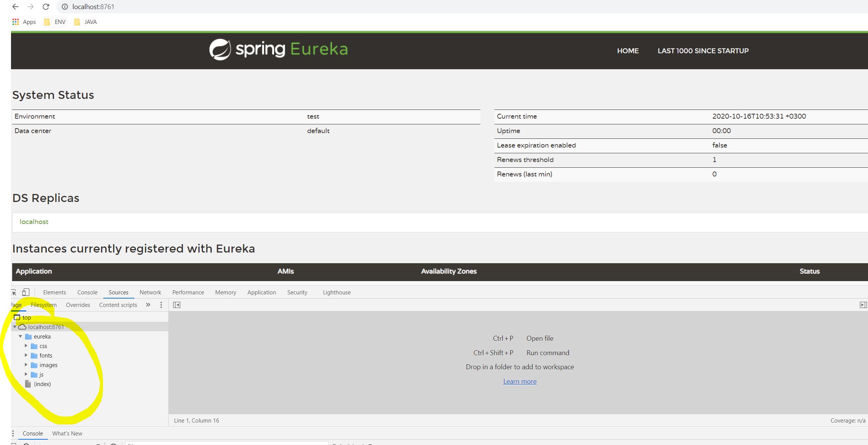Show more Sources navigator tabs chevron
Viewport: 868px width, 445px height.
point(148,305)
